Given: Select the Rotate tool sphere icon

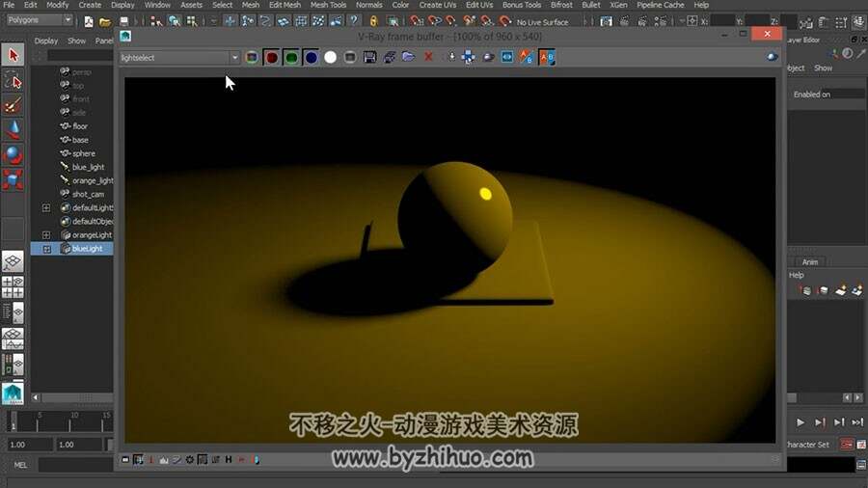Looking at the screenshot, I should [13, 154].
